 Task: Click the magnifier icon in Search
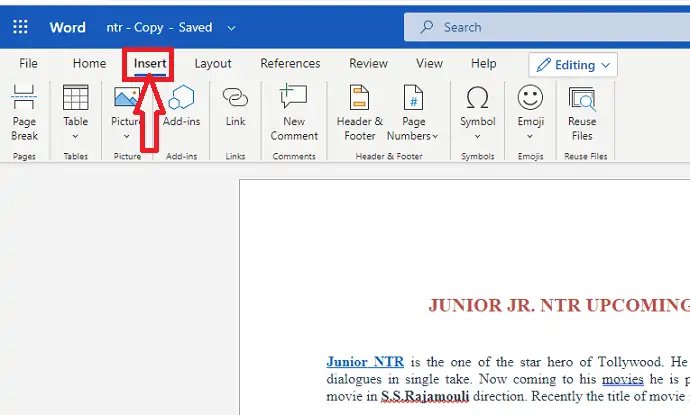point(426,27)
